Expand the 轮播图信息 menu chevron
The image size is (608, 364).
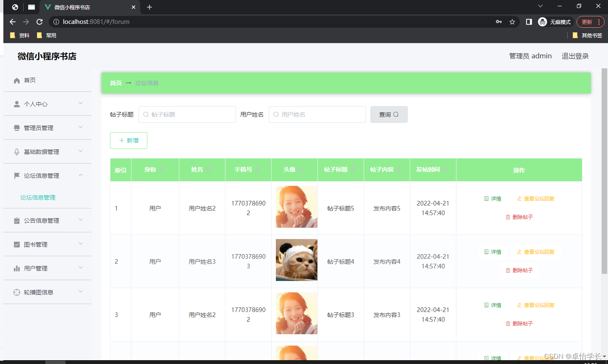click(81, 291)
